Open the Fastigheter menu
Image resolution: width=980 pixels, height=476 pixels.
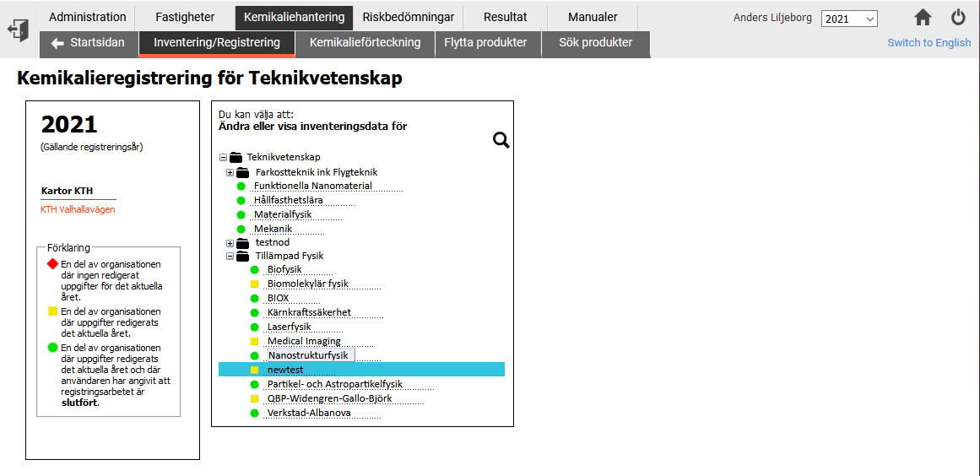[x=185, y=18]
